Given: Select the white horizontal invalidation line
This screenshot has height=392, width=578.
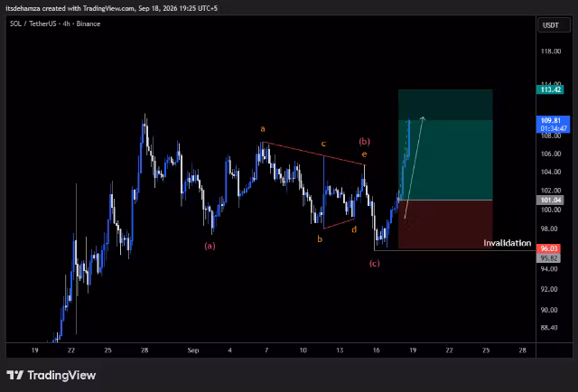Looking at the screenshot, I should pyautogui.click(x=453, y=251).
